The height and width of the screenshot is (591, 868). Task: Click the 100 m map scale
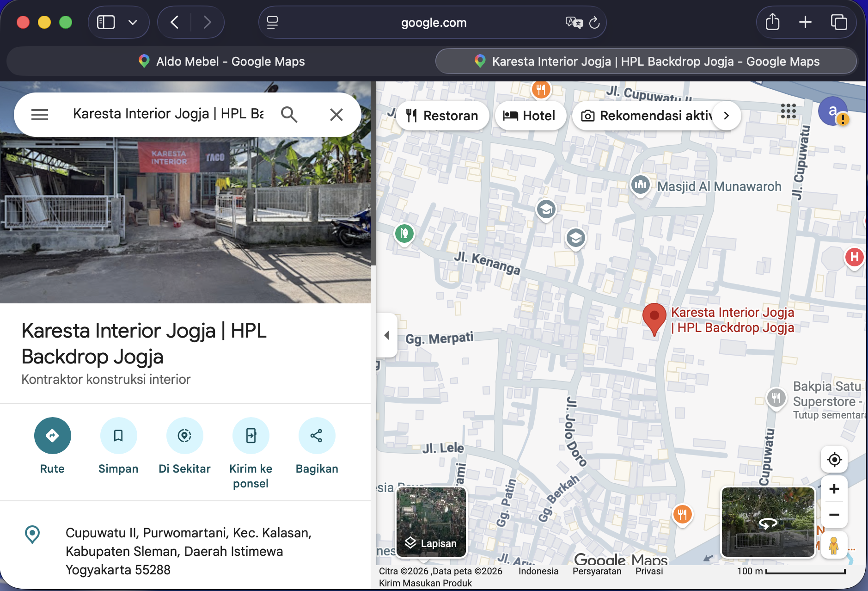[791, 571]
